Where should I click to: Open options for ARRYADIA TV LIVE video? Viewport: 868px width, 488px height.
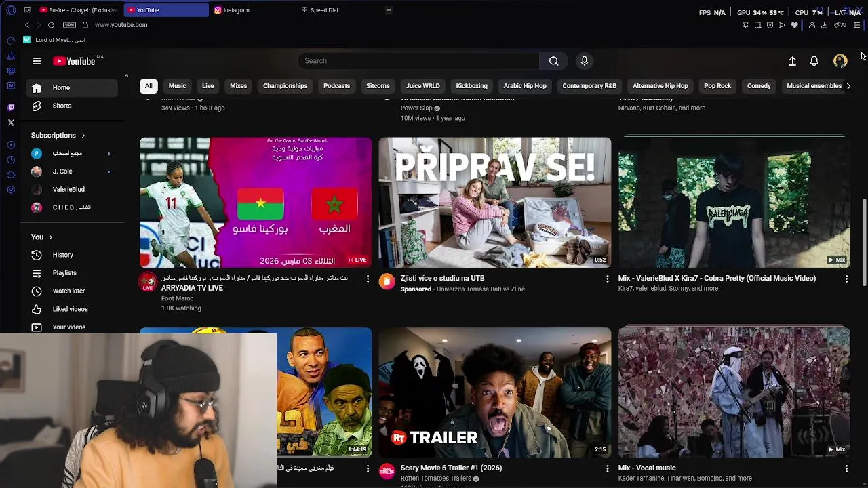pyautogui.click(x=368, y=279)
